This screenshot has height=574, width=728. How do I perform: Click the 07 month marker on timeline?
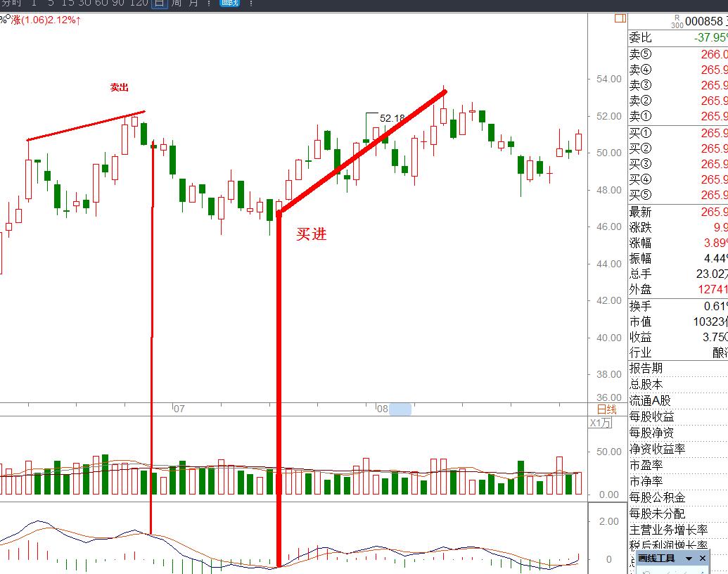(179, 409)
